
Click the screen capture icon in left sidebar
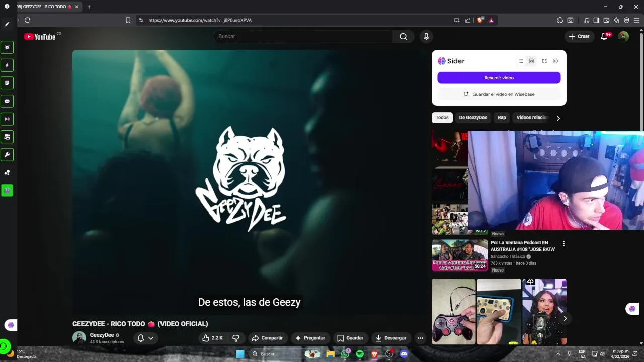[x=7, y=47]
